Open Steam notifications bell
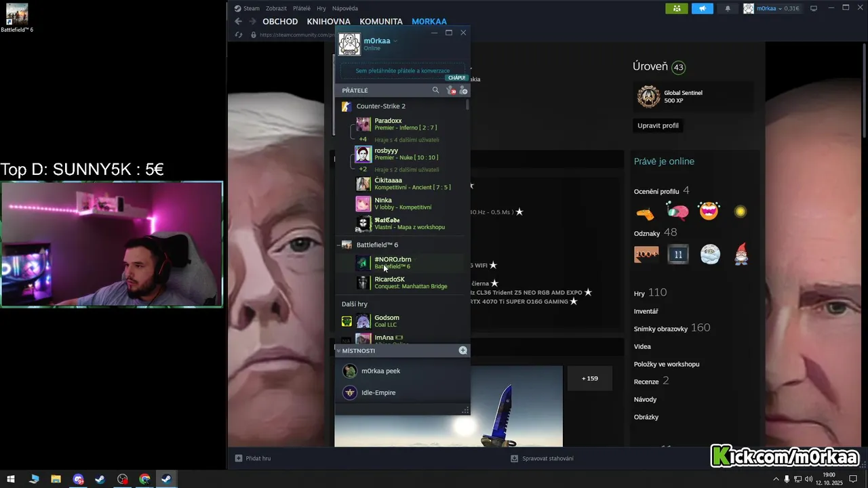This screenshot has width=868, height=488. coord(728,8)
